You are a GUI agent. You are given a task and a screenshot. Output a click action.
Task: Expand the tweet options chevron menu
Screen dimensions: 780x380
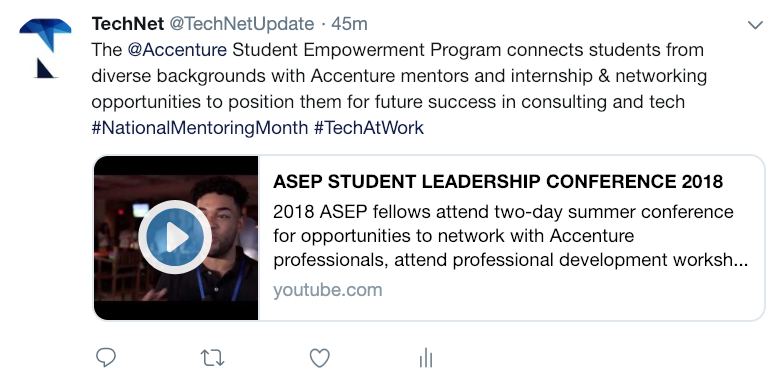[755, 25]
